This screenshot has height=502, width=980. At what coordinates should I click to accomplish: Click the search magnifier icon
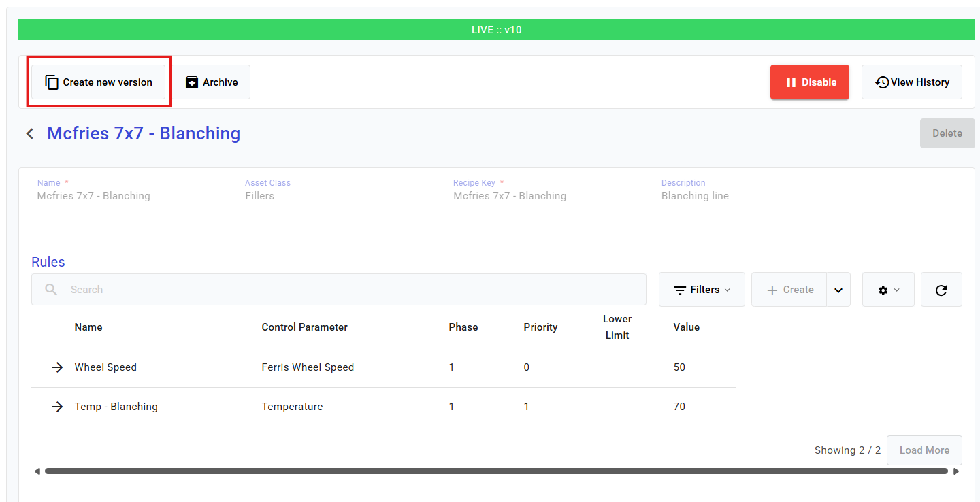51,290
